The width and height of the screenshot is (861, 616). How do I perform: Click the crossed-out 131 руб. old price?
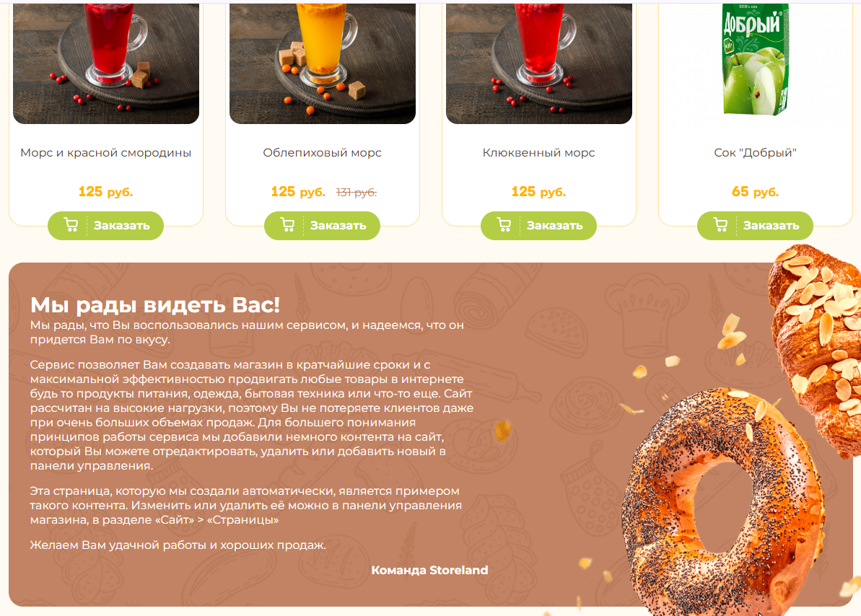[x=357, y=193]
